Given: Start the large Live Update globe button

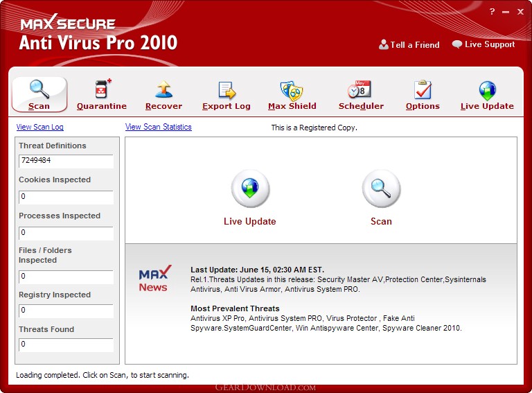Looking at the screenshot, I should (x=250, y=189).
